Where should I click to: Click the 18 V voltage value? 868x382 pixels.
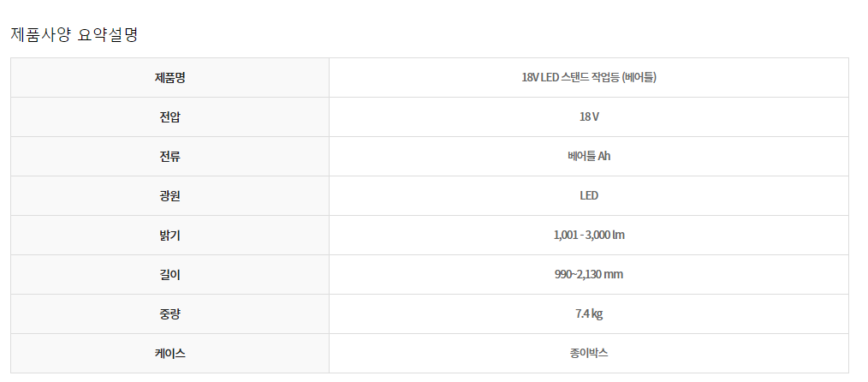coord(588,116)
